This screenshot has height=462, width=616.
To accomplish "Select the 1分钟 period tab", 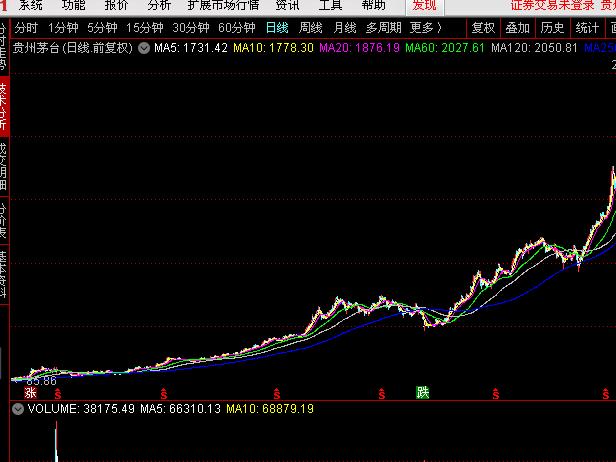I will [63, 28].
